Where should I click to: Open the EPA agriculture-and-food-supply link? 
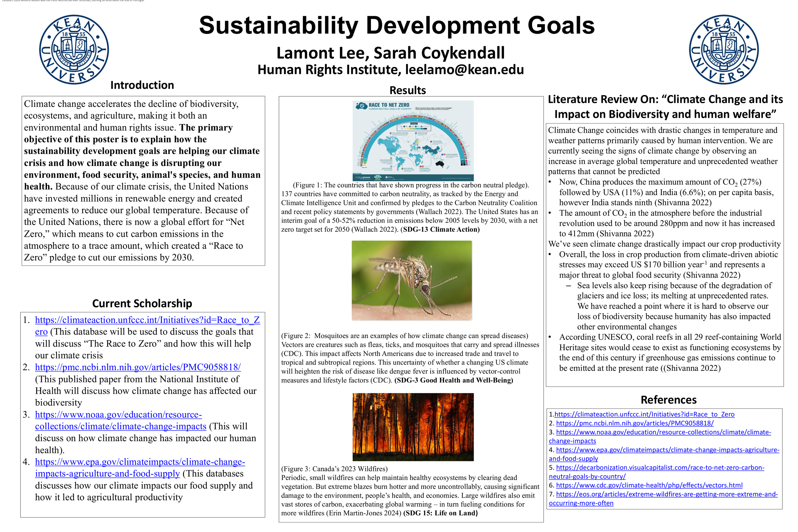tap(139, 462)
